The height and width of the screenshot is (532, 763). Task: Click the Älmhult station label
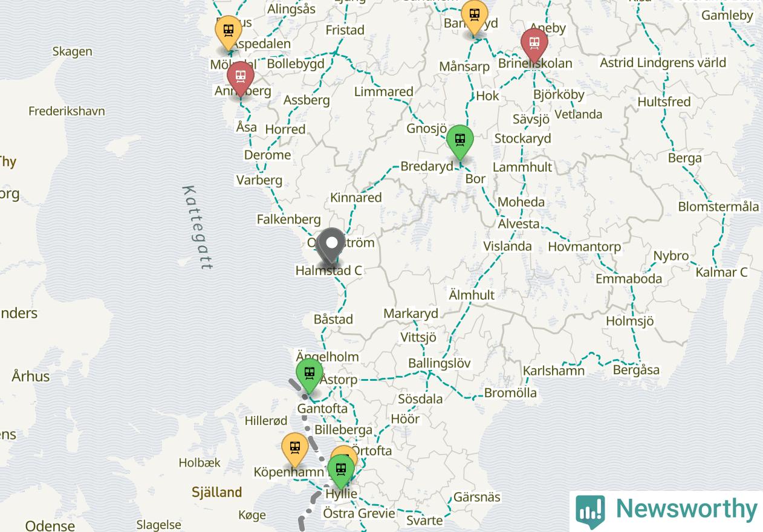pyautogui.click(x=472, y=295)
